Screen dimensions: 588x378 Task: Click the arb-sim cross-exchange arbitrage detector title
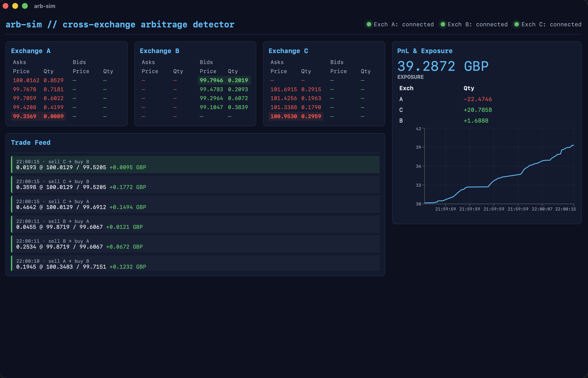tap(120, 24)
